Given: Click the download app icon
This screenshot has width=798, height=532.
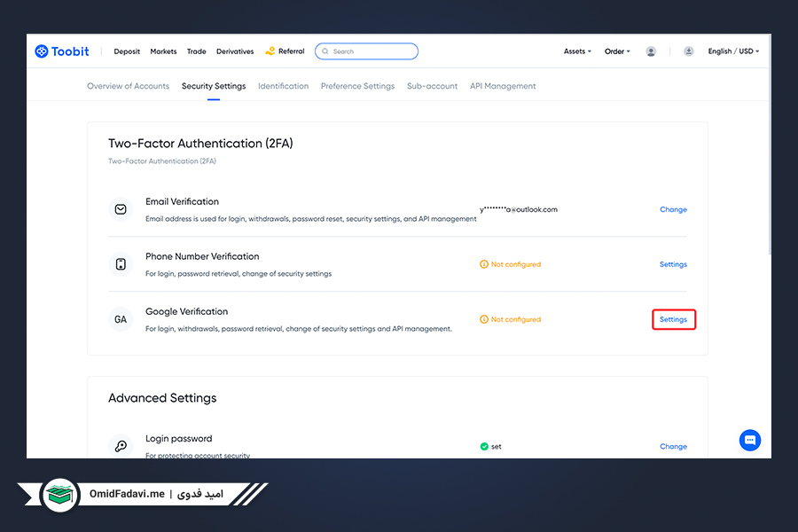Looking at the screenshot, I should pos(688,51).
